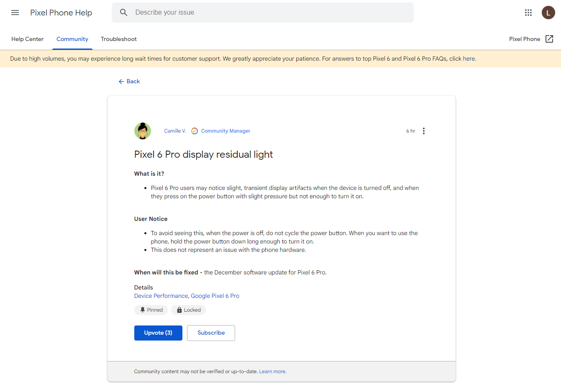This screenshot has width=561, height=392.
Task: Click the 'This does not represent an issue' bullet
Action: (228, 250)
